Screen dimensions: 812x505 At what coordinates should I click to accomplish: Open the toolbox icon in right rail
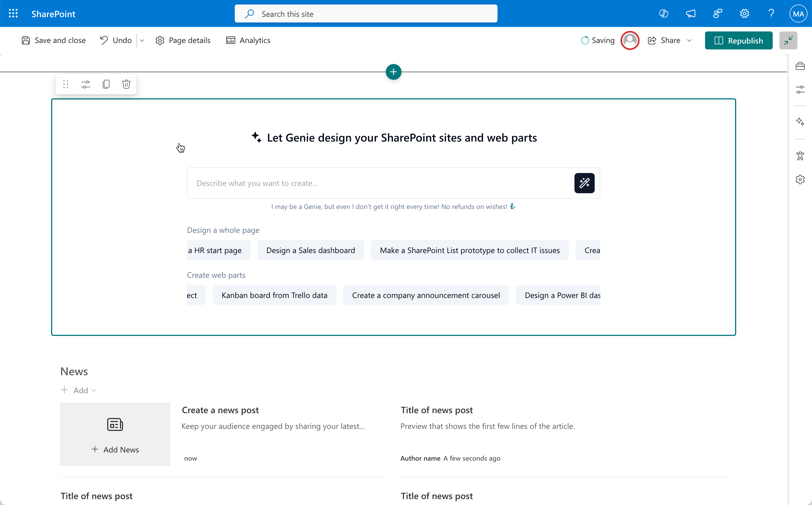(800, 66)
